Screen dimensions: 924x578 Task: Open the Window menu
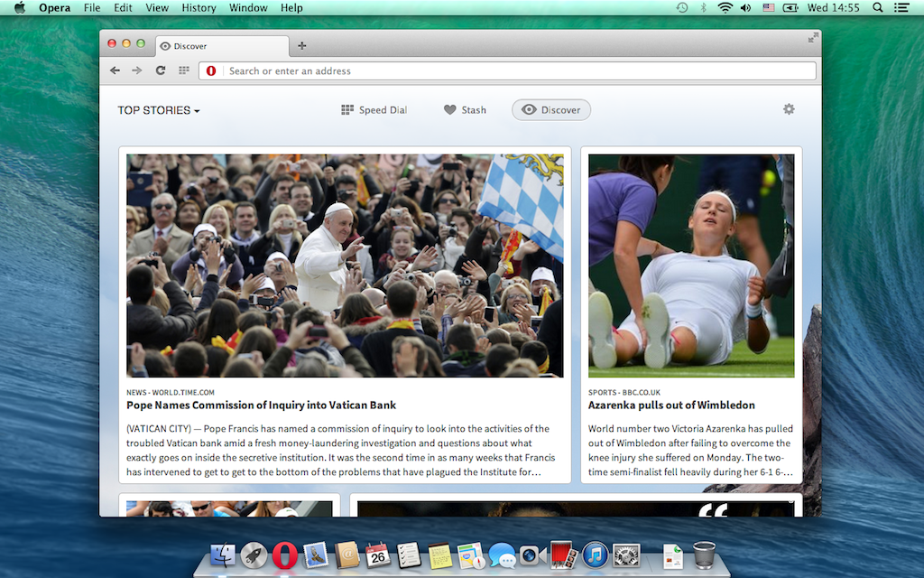(248, 8)
